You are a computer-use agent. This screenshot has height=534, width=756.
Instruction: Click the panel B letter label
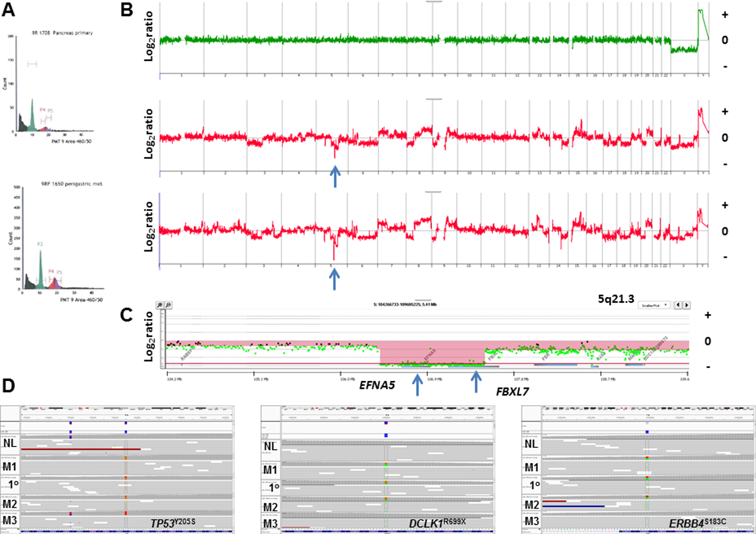pos(127,10)
